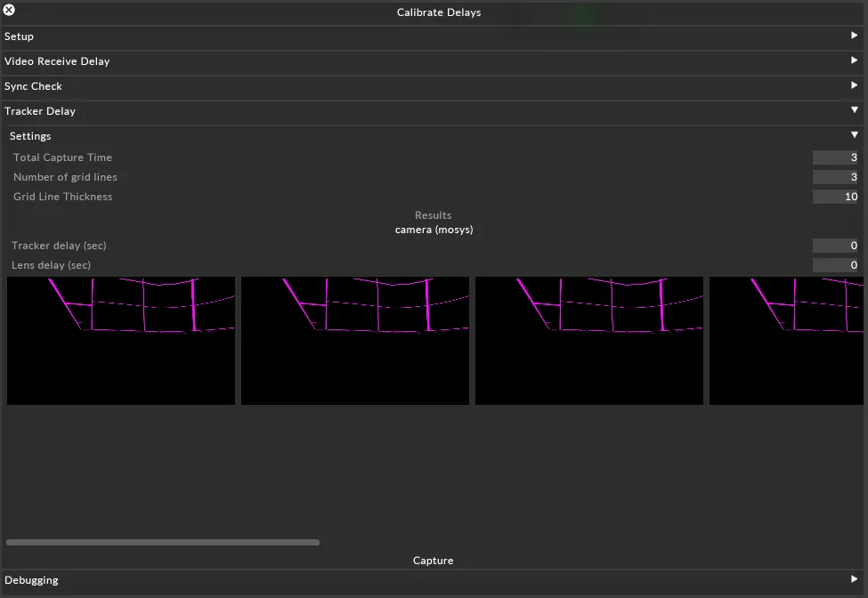Edit the Tracker delay (sec) field
Viewport: 868px width, 598px height.
(837, 246)
